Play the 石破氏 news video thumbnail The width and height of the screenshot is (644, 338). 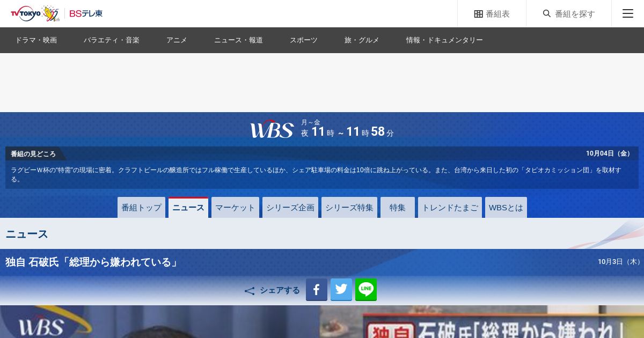pos(322,322)
